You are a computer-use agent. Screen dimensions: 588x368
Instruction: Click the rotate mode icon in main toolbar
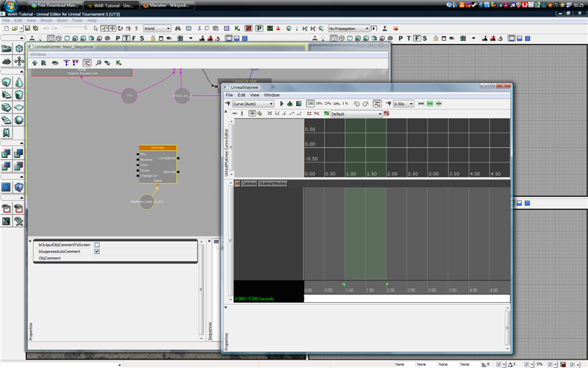coord(120,29)
